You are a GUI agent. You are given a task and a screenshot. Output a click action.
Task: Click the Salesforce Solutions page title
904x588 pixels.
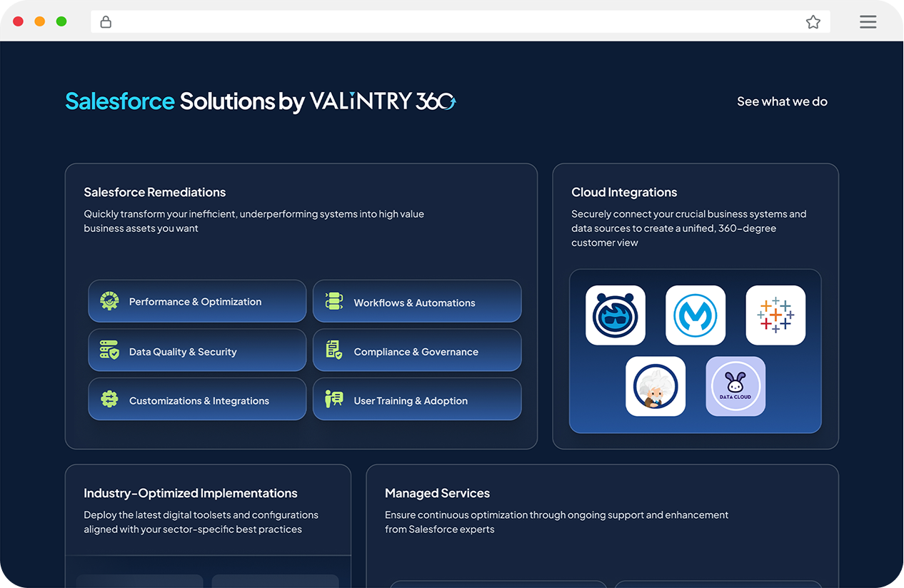185,101
